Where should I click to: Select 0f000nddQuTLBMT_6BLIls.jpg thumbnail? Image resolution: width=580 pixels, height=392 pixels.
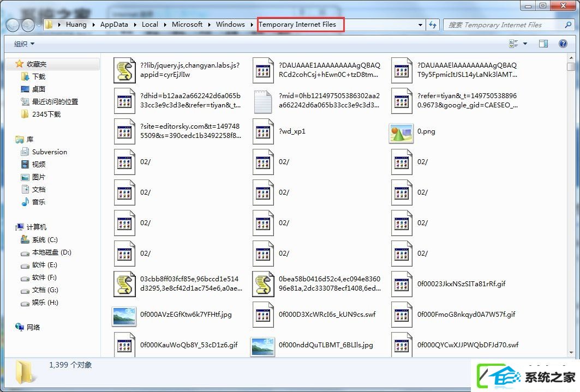[262, 347]
